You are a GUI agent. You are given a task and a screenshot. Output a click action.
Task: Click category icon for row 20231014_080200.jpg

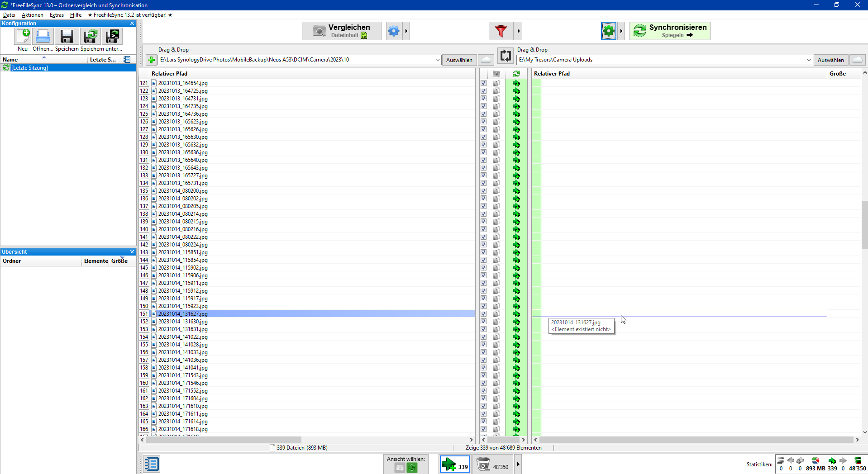tap(496, 191)
